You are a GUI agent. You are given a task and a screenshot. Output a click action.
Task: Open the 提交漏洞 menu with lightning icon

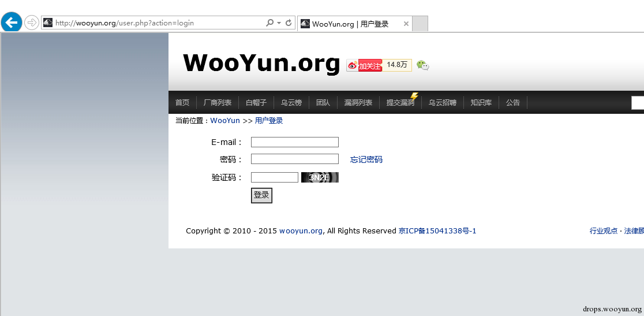pos(401,102)
